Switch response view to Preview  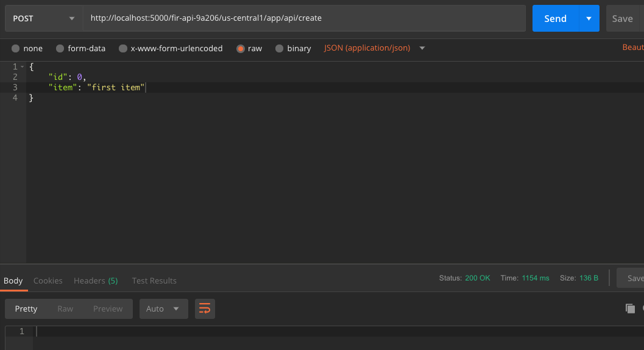click(x=108, y=309)
